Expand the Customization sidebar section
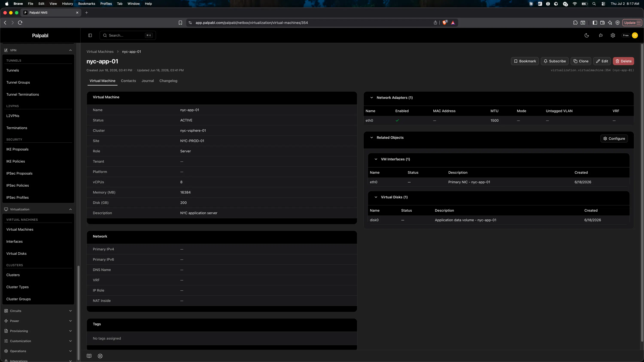The width and height of the screenshot is (644, 362). pos(70,341)
